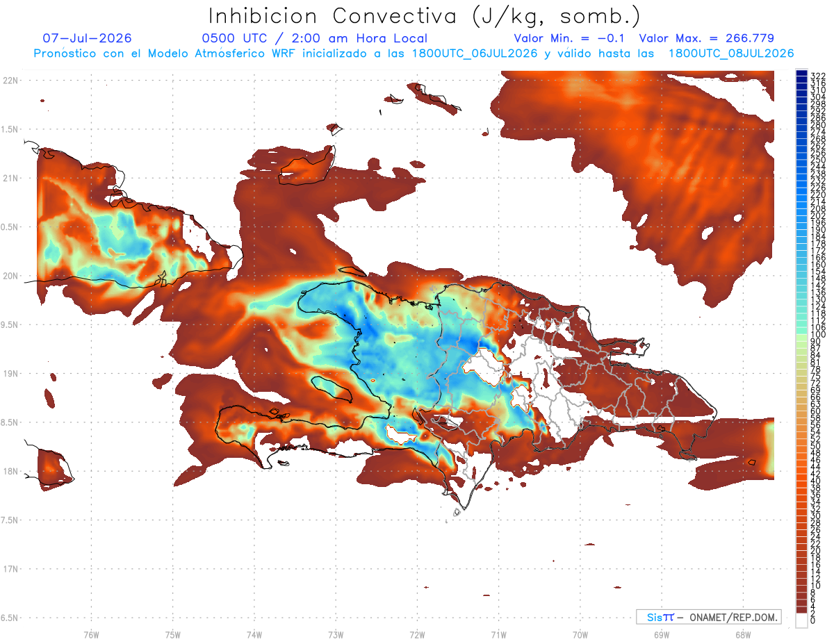Select the date text "07-Jul-2026"
This screenshot has width=834, height=644.
[x=87, y=38]
